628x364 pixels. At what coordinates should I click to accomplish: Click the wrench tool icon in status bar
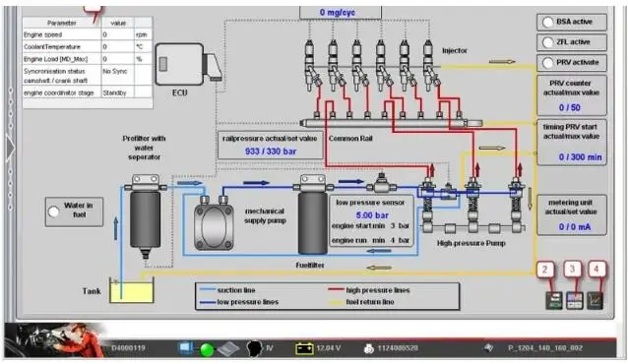[x=488, y=348]
